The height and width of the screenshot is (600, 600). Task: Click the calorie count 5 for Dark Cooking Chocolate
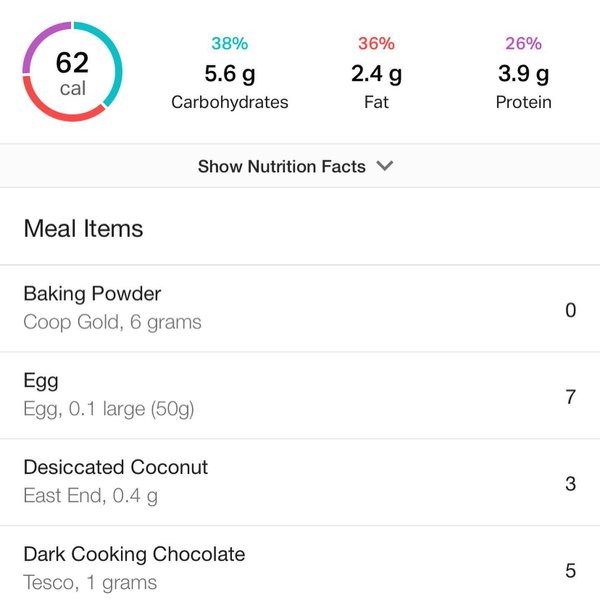click(x=570, y=571)
